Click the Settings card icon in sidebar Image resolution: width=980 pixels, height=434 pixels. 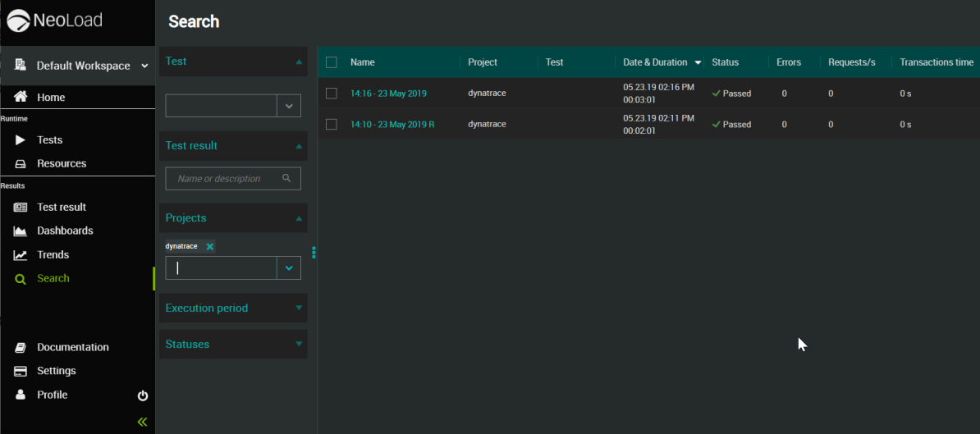(x=21, y=371)
